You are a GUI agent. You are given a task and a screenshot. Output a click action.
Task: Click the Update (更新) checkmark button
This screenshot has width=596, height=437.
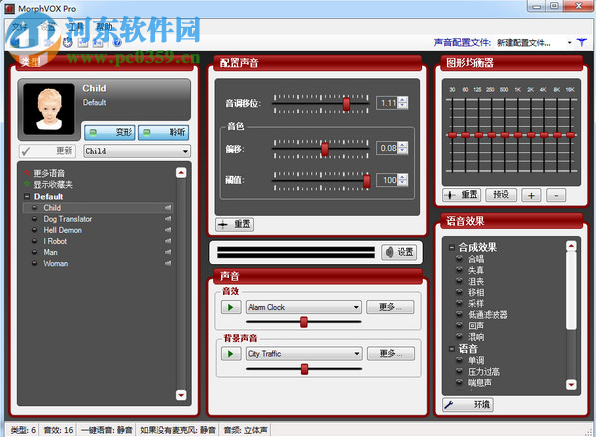point(47,151)
